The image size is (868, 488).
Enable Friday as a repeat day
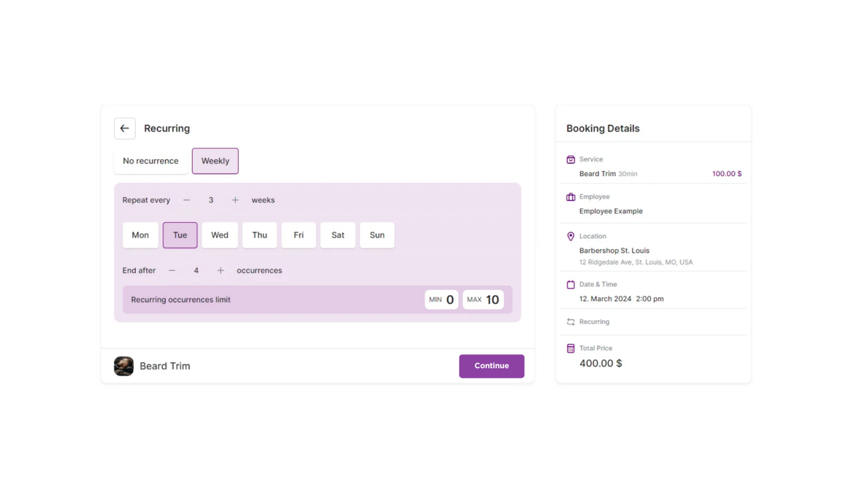tap(298, 235)
